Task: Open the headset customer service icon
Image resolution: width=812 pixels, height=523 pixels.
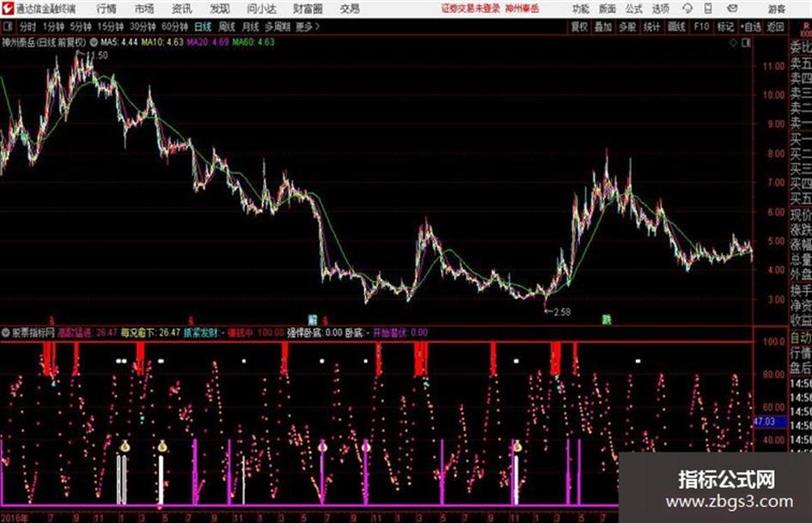Action: point(687,9)
